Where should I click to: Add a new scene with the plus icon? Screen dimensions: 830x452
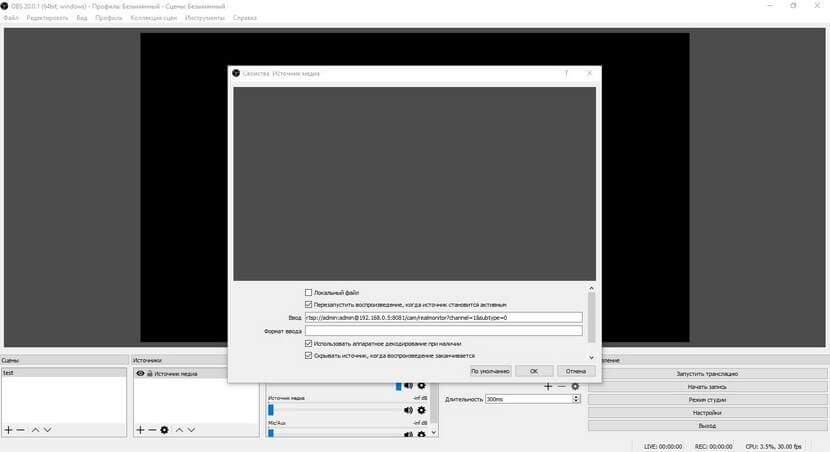pos(8,430)
